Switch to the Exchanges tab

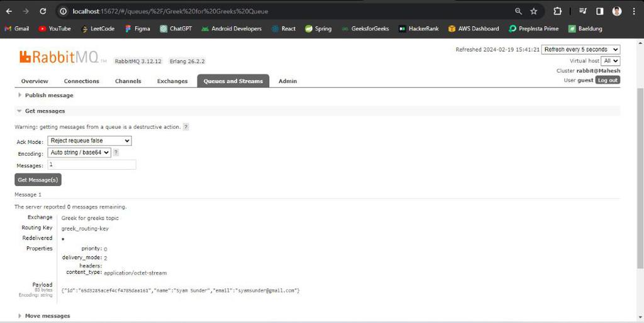[172, 81]
